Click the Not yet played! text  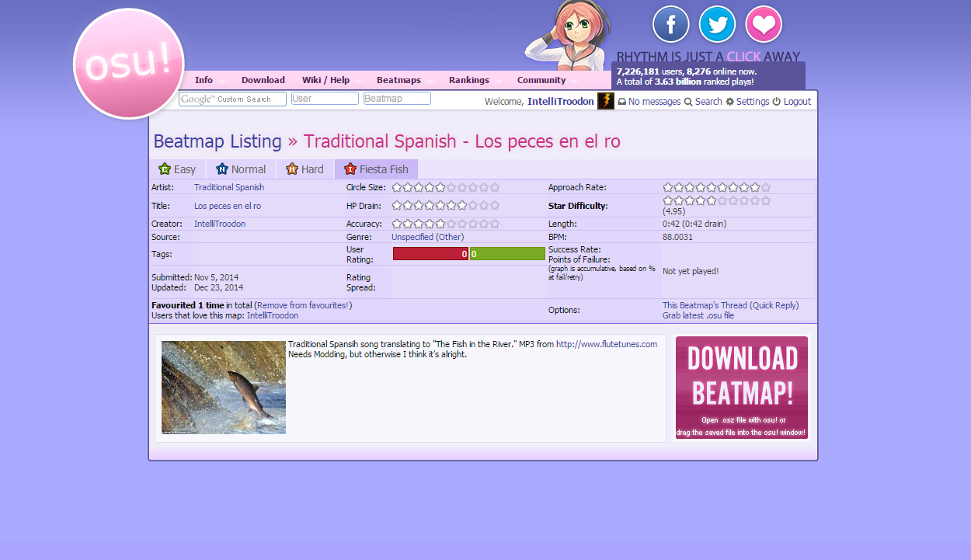tap(691, 271)
